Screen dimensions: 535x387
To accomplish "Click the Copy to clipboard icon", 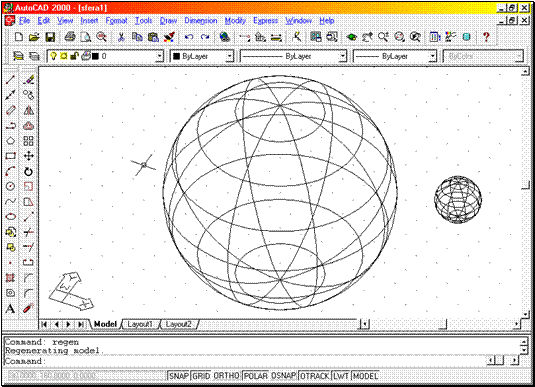I will coord(137,37).
